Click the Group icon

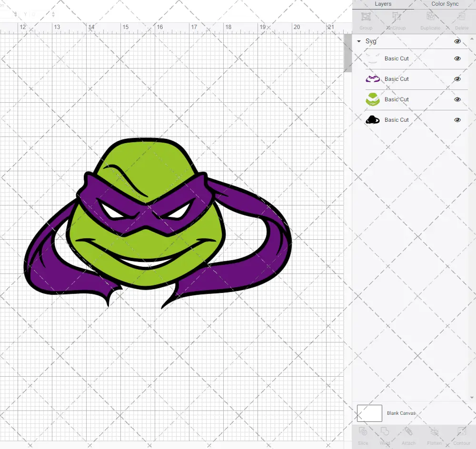(x=366, y=21)
